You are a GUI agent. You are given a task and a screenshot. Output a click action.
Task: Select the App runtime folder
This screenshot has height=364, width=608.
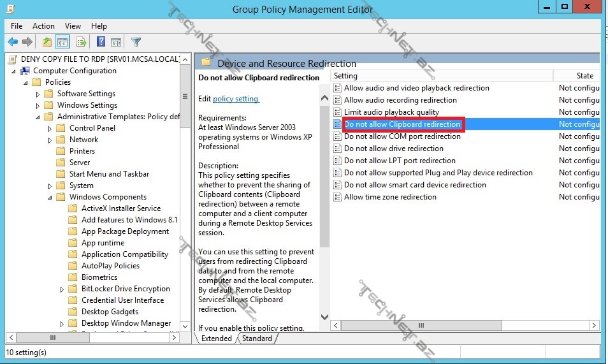tap(103, 243)
